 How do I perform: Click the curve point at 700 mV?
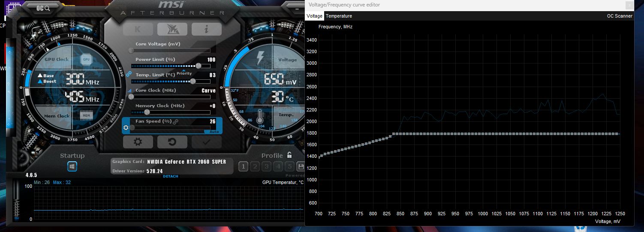(x=319, y=157)
